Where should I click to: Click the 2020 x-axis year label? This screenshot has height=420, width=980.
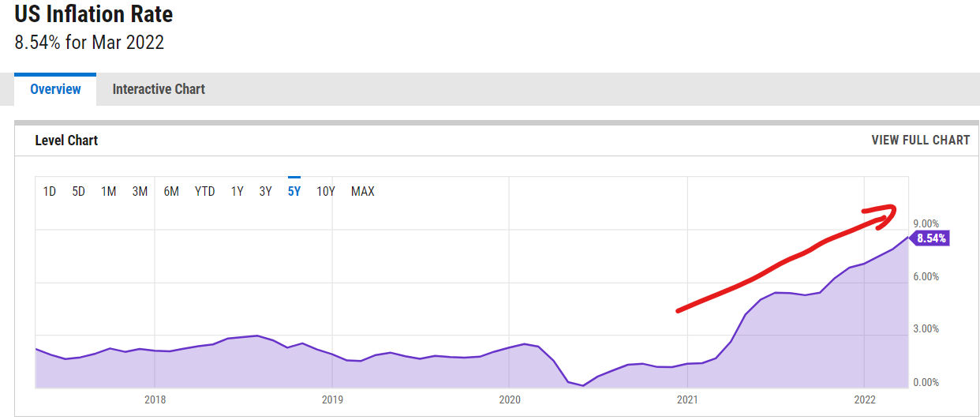pos(509,399)
